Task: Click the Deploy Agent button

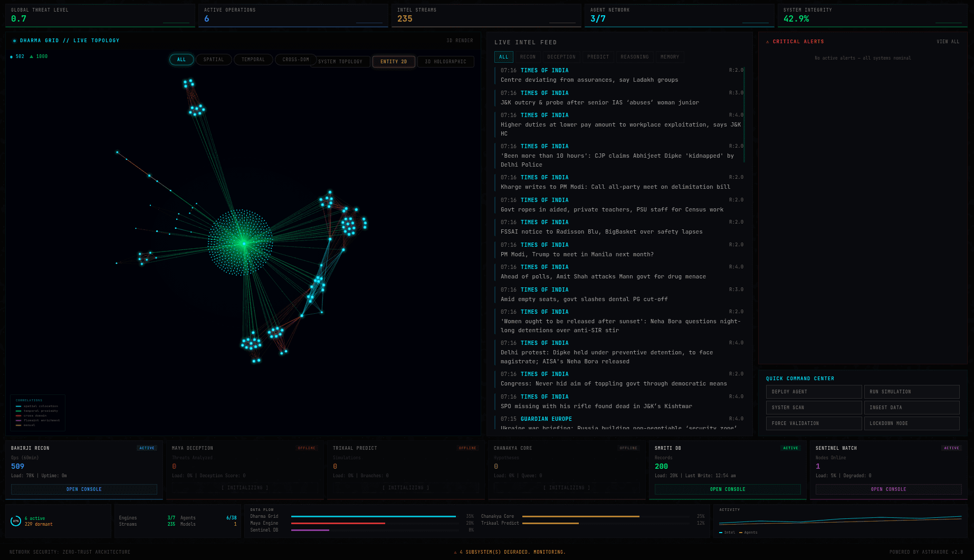Action: coord(814,392)
